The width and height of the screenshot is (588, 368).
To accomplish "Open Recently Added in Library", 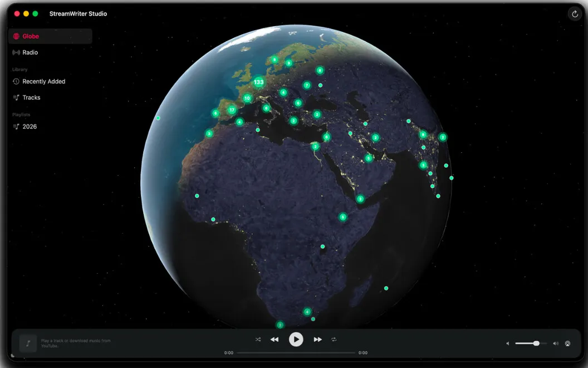I will [50, 81].
